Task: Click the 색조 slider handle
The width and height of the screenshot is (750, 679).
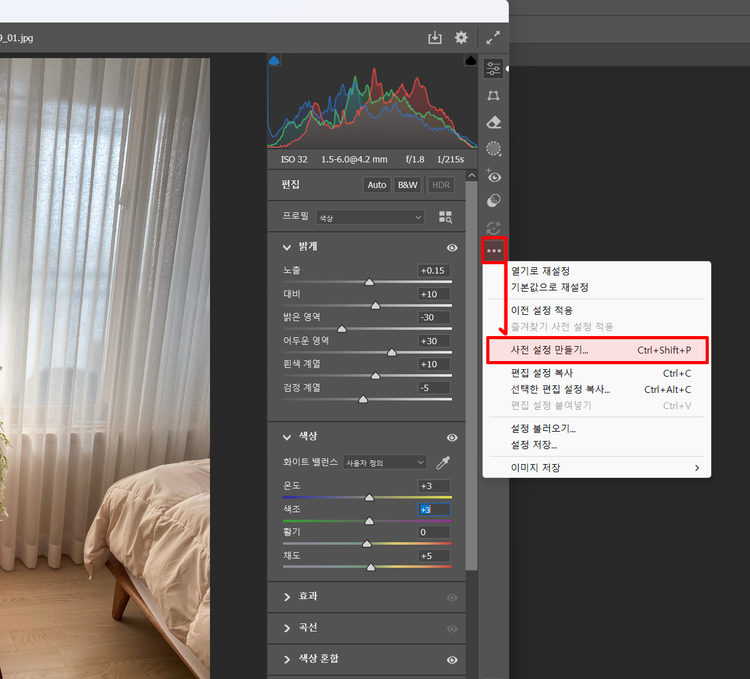Action: 369,521
